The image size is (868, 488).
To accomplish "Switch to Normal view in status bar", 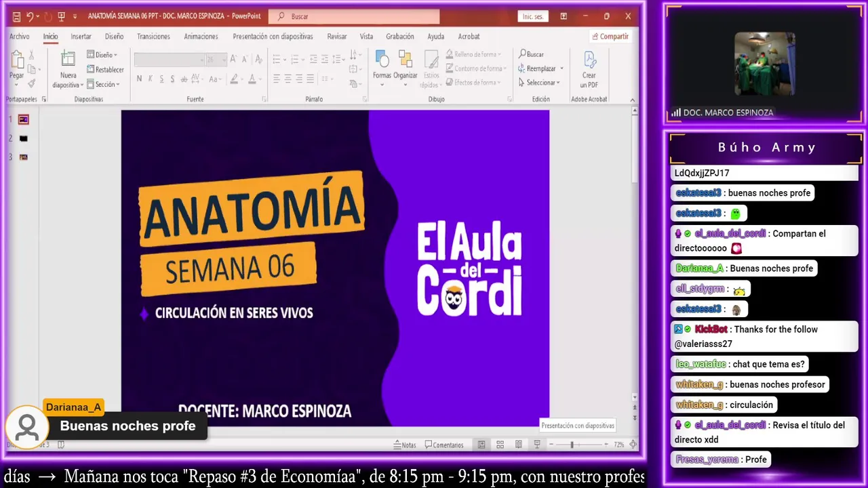I will [x=481, y=445].
